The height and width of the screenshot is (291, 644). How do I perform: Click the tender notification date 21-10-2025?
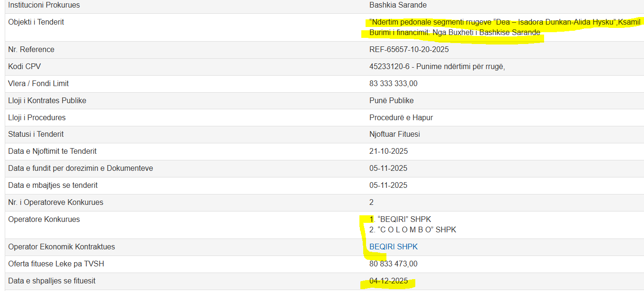pos(388,151)
